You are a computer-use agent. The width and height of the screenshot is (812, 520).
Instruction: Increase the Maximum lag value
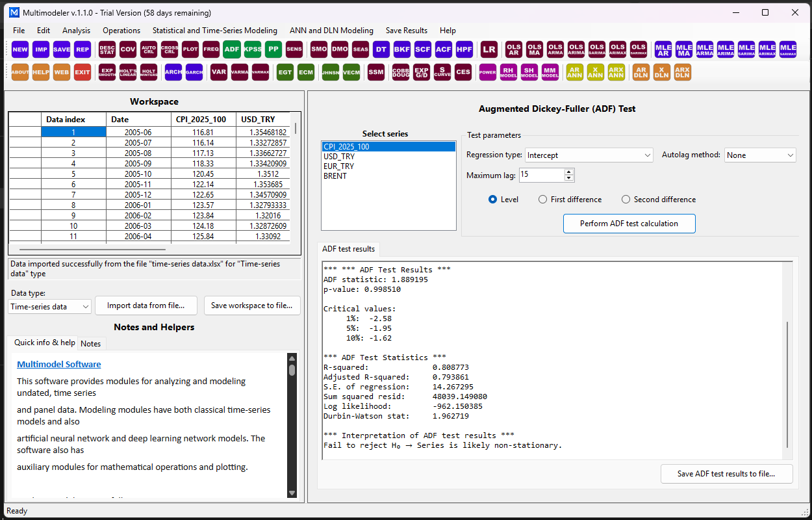coord(570,172)
